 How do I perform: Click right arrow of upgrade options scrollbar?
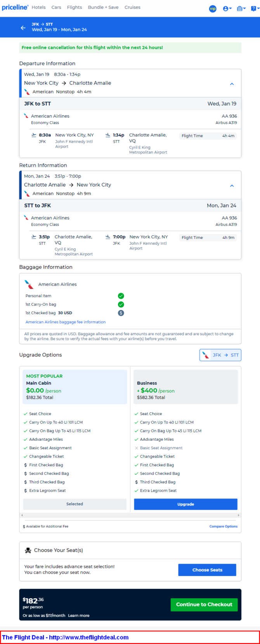[x=238, y=515]
